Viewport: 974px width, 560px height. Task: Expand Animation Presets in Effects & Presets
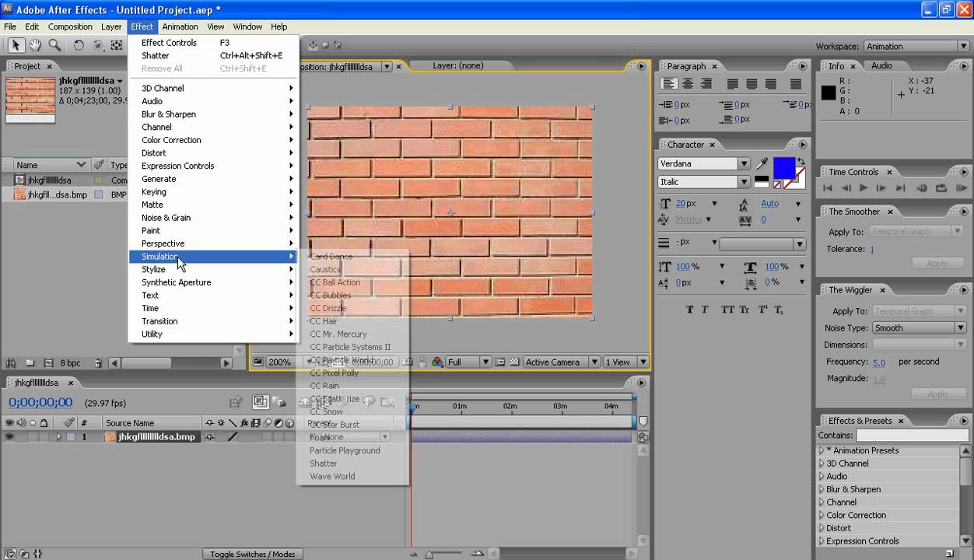[821, 450]
